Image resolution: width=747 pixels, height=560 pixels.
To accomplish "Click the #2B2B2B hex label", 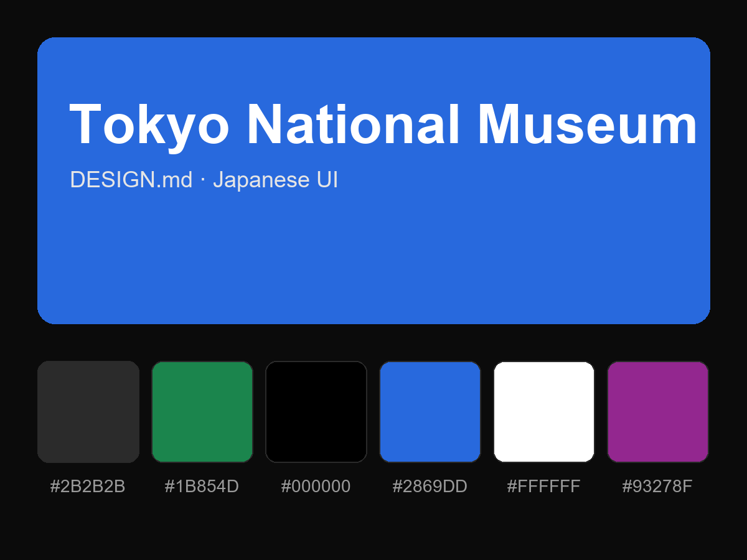I will pos(88,487).
